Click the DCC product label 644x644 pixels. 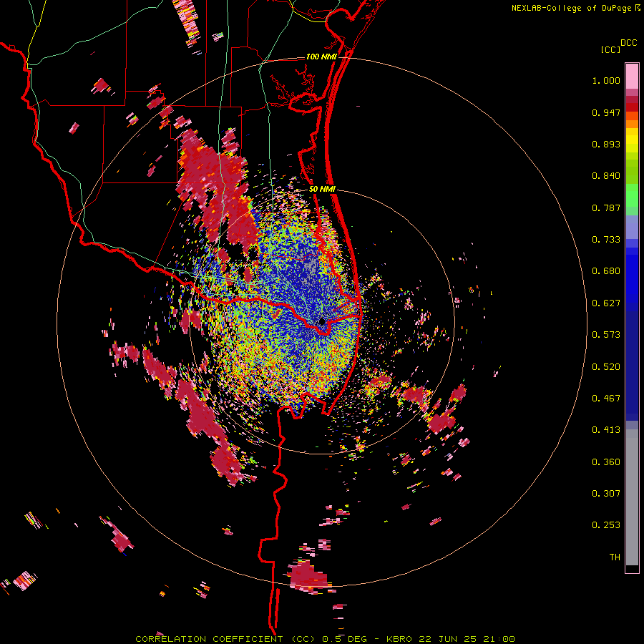629,43
